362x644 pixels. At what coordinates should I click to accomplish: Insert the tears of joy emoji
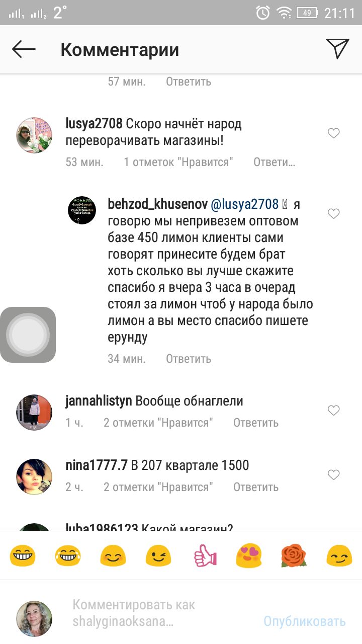(x=68, y=556)
